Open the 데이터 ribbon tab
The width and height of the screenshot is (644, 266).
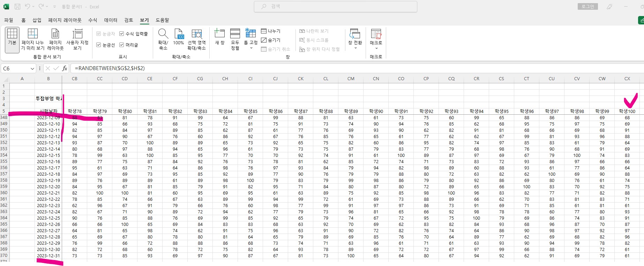click(x=111, y=20)
